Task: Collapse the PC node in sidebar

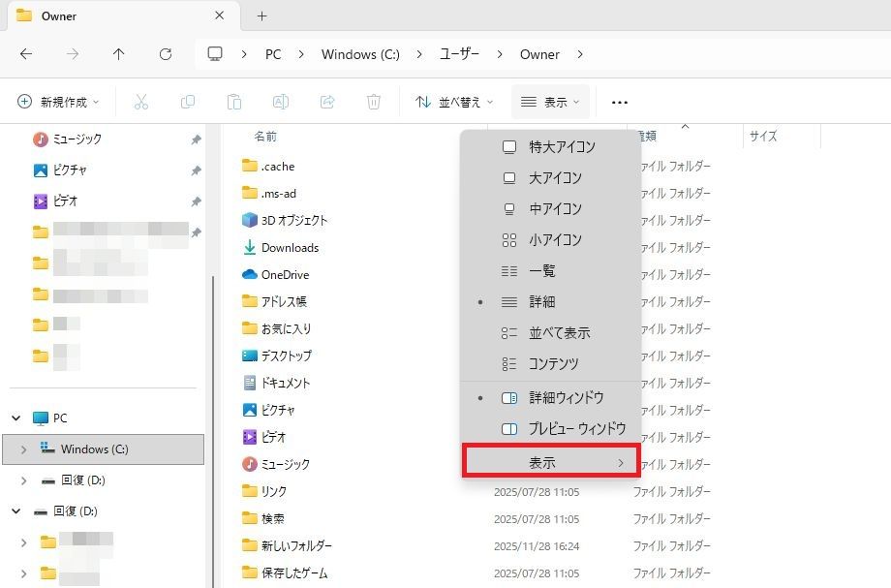Action: coord(16,418)
